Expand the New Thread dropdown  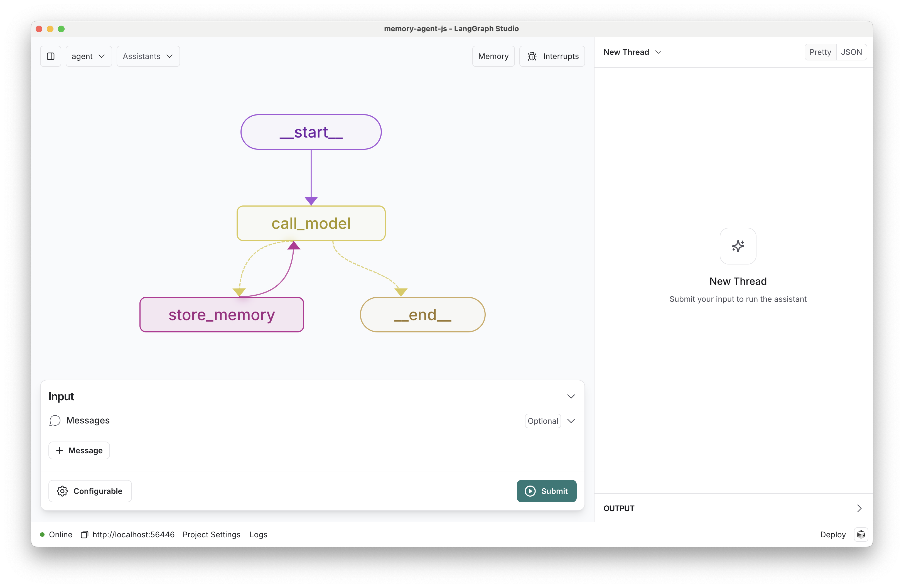[x=632, y=52]
